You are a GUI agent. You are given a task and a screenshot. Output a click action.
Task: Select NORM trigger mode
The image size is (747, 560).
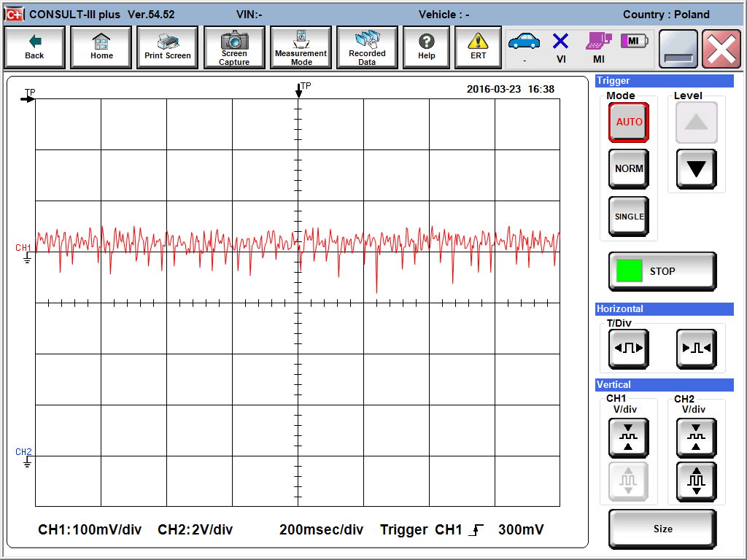coord(629,168)
